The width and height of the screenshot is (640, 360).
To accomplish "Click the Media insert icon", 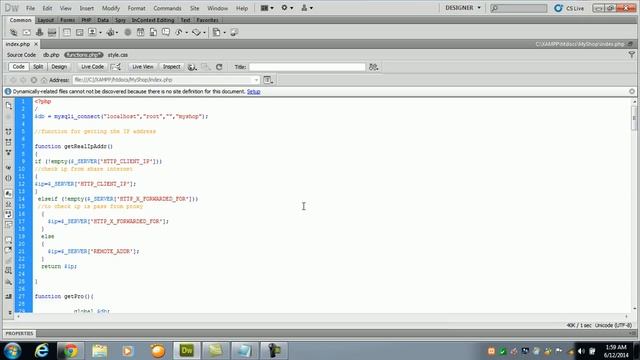I will pyautogui.click(x=110, y=33).
